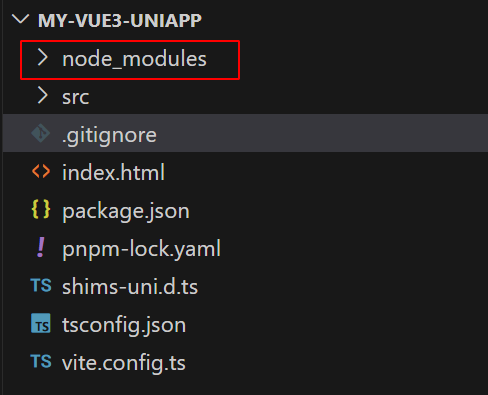Open shims-uni.d.ts file
The width and height of the screenshot is (488, 395).
click(130, 286)
